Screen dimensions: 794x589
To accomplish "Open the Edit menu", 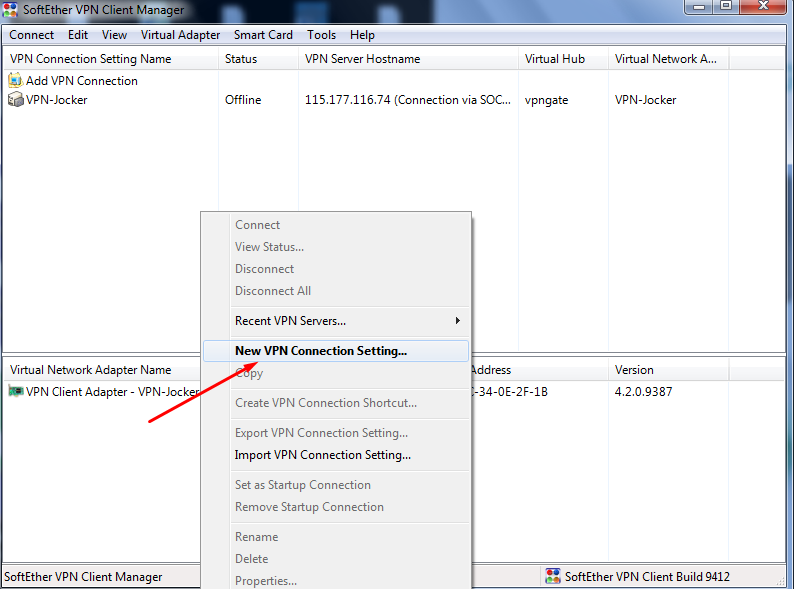I will pos(78,35).
